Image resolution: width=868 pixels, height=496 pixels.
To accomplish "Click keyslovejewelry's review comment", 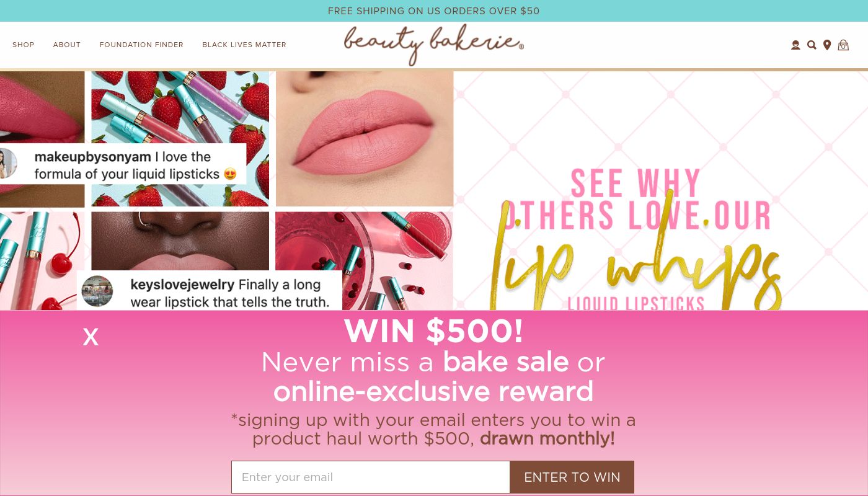I will (x=210, y=293).
